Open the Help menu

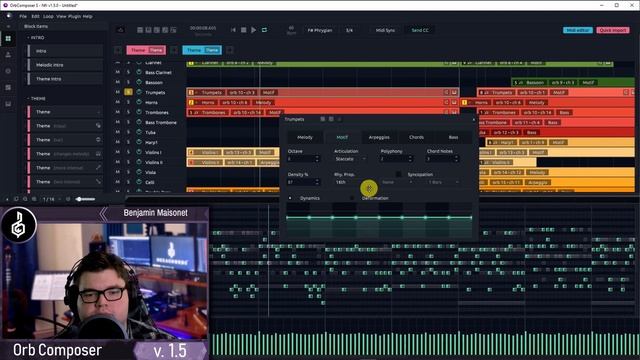tap(87, 16)
